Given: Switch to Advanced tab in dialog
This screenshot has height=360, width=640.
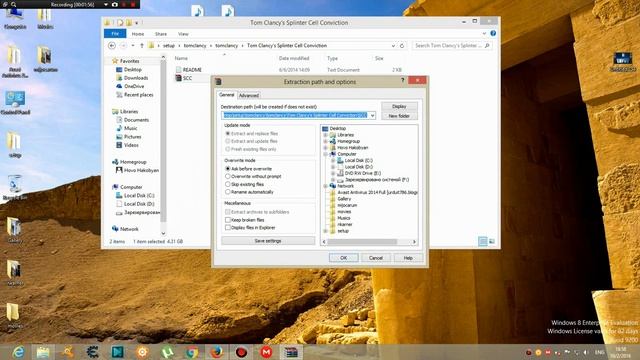Looking at the screenshot, I should tap(249, 96).
